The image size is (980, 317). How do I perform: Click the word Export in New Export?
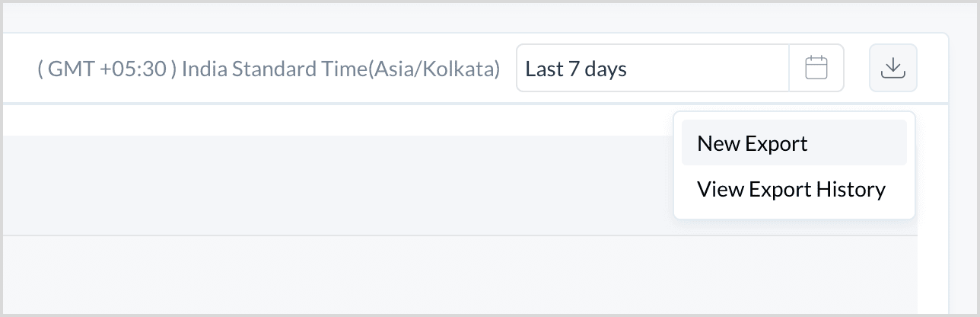(777, 143)
